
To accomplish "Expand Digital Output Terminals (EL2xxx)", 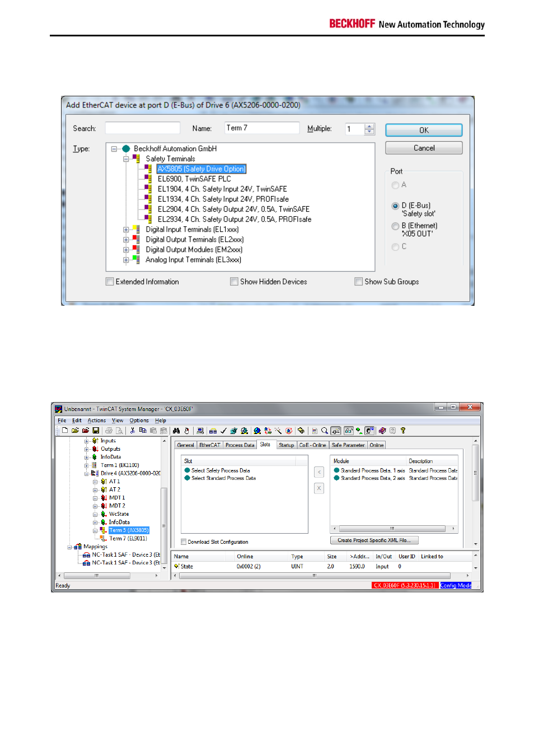I will (126, 240).
